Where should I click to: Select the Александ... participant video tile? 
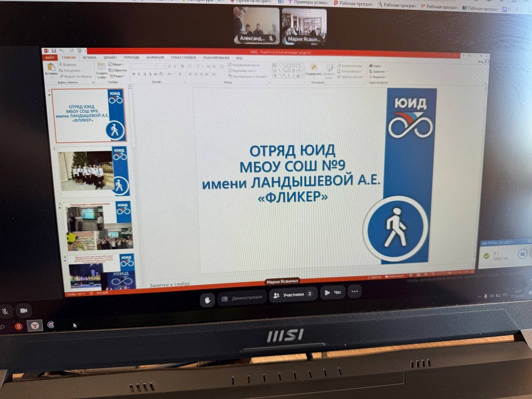point(256,26)
